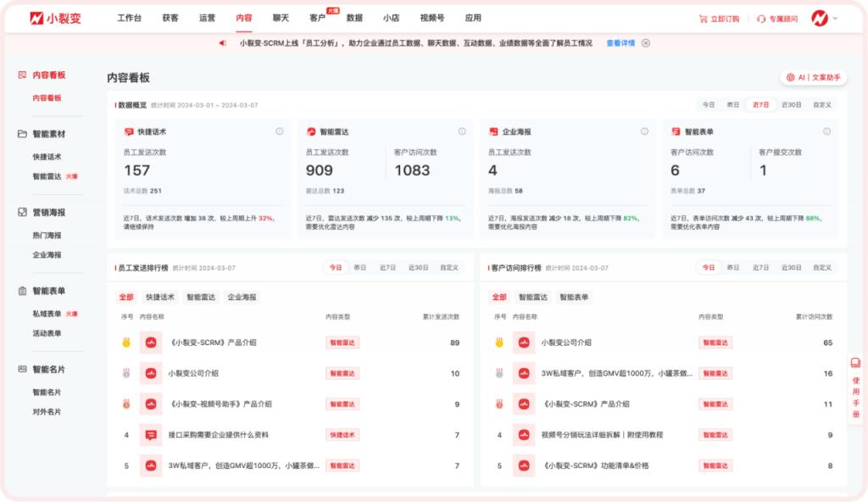
Task: Show info tooltip for 快捷话术 card
Action: tap(280, 131)
